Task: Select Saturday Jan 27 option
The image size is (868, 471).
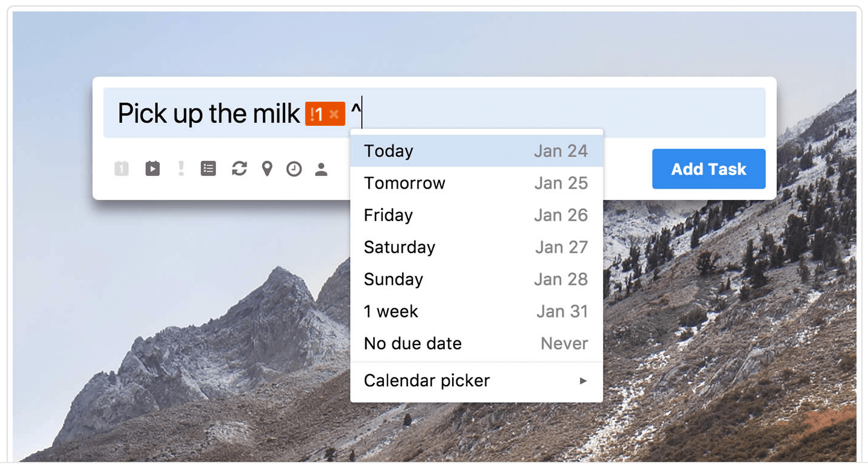Action: [476, 247]
